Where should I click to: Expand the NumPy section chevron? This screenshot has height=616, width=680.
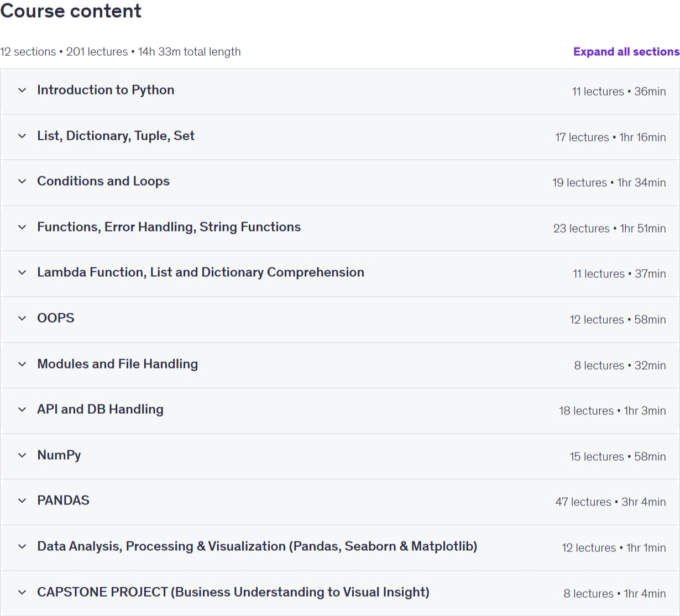pyautogui.click(x=22, y=455)
